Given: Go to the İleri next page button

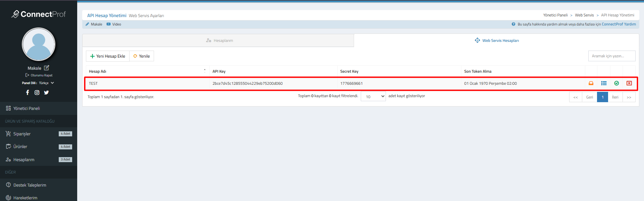Looking at the screenshot, I should click(x=615, y=97).
